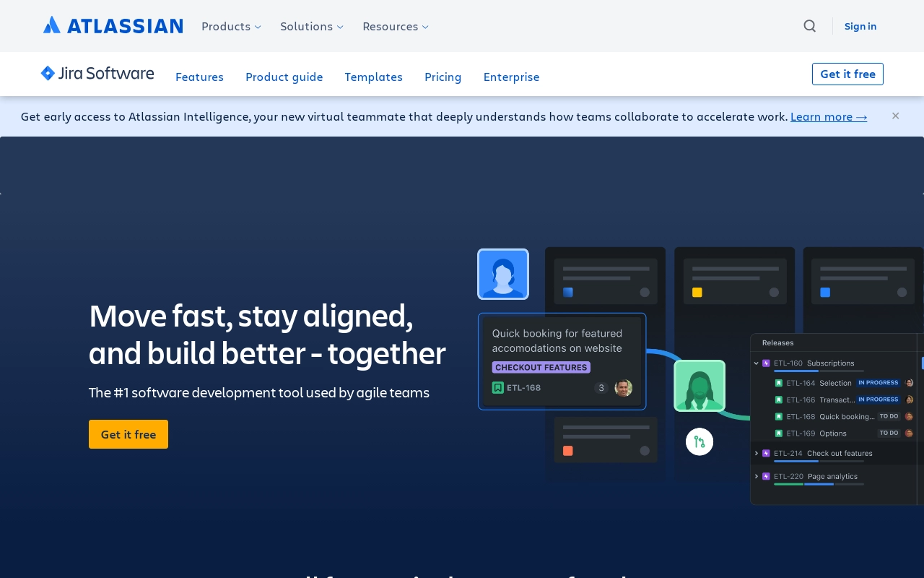Click the Releases panel heading

pos(778,343)
